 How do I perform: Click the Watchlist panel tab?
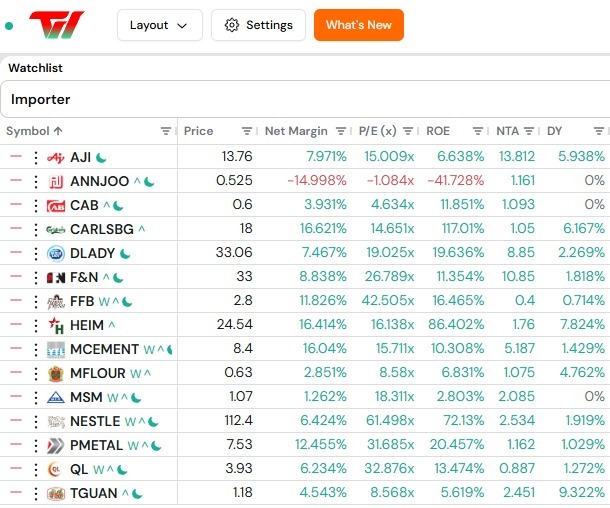click(x=35, y=68)
